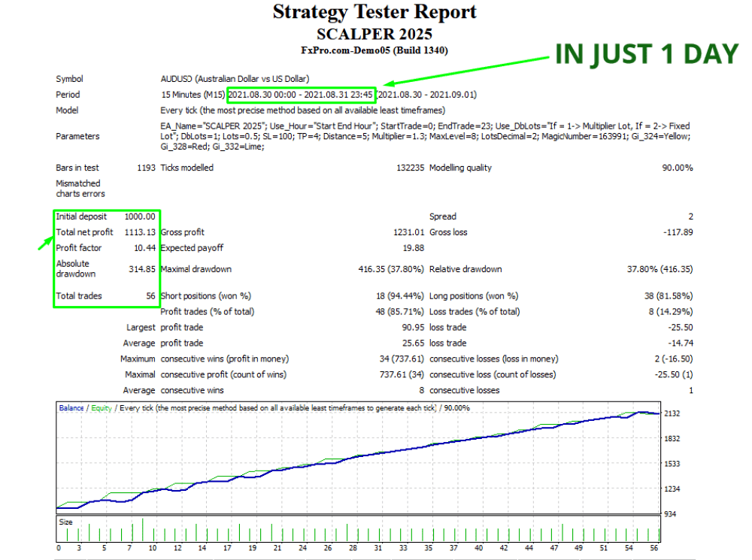Click the AUDUSD symbol description

235,79
